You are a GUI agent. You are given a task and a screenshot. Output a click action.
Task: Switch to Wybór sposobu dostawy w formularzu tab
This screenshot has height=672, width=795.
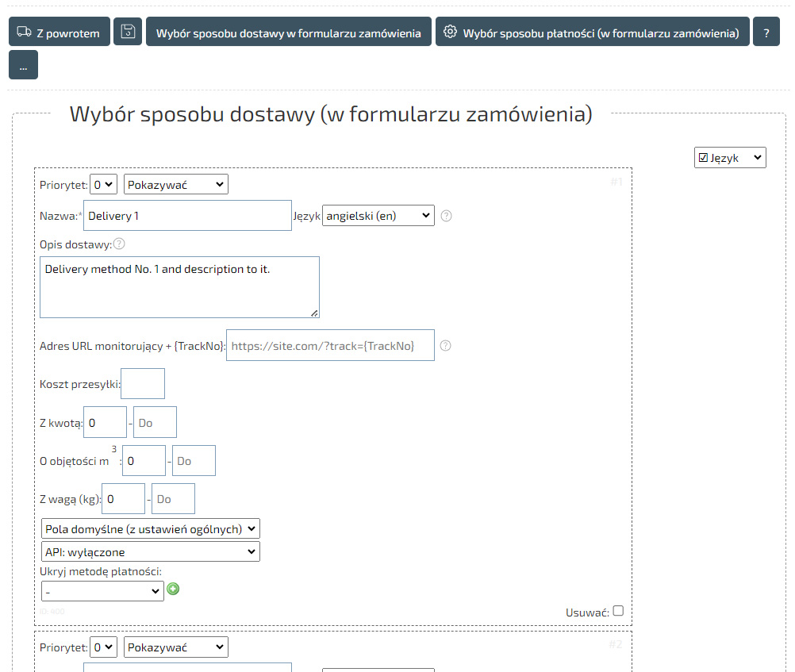288,33
